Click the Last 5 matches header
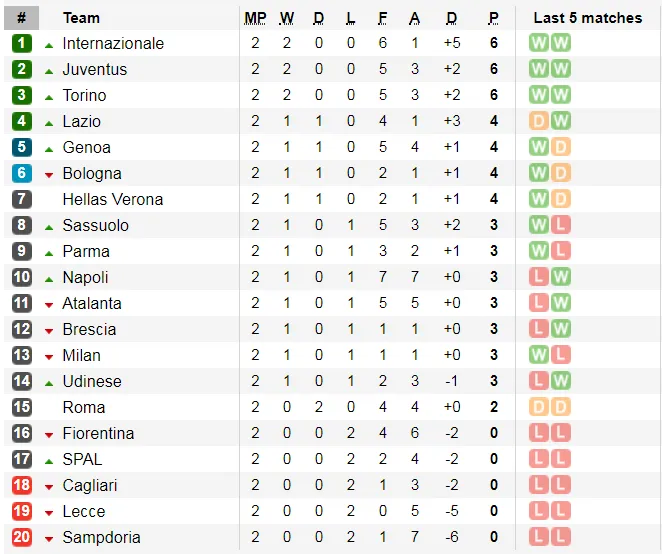 click(x=587, y=18)
